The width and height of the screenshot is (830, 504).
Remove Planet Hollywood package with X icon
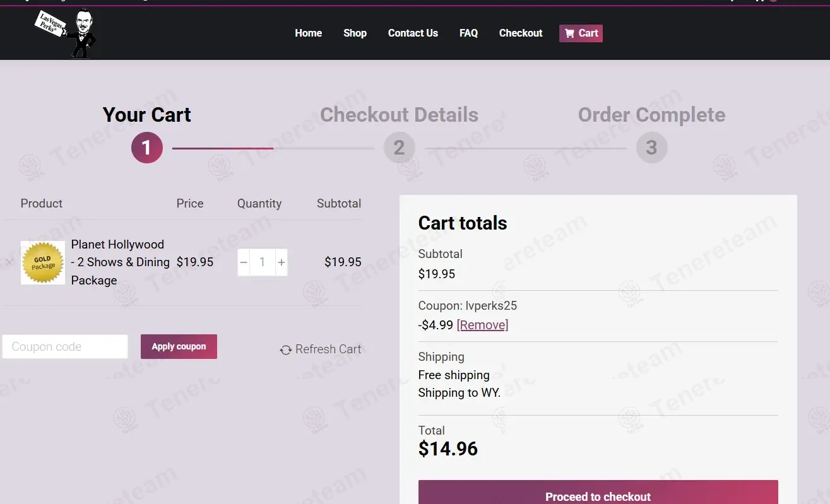[x=9, y=262]
